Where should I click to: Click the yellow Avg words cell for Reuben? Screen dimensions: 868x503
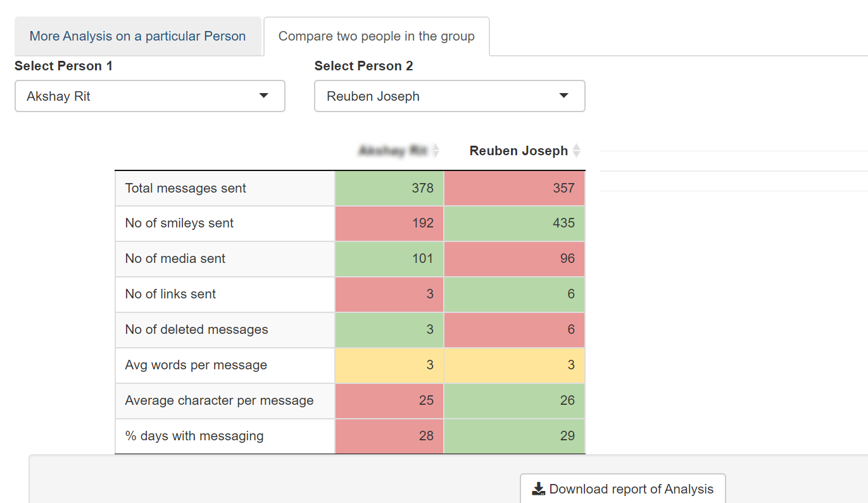(515, 365)
